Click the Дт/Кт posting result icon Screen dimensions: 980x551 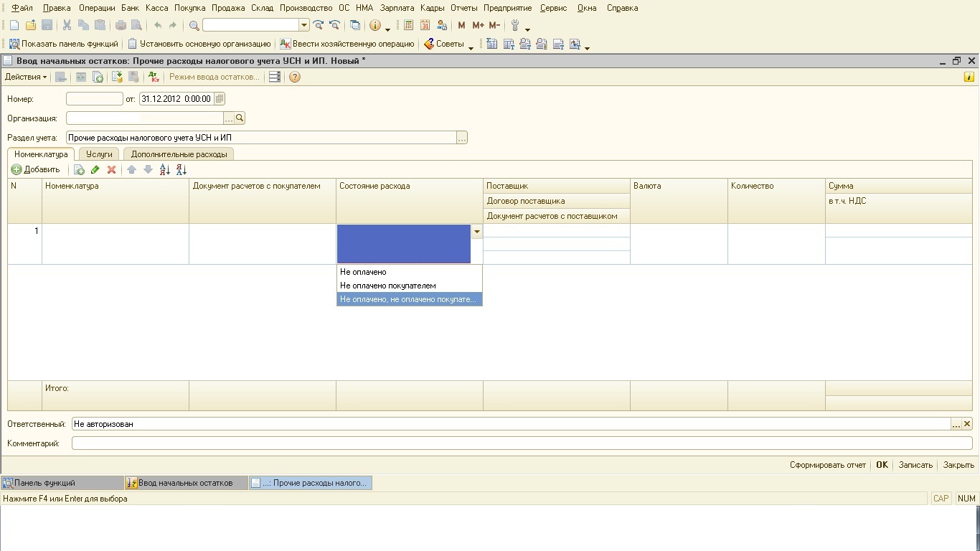(154, 77)
